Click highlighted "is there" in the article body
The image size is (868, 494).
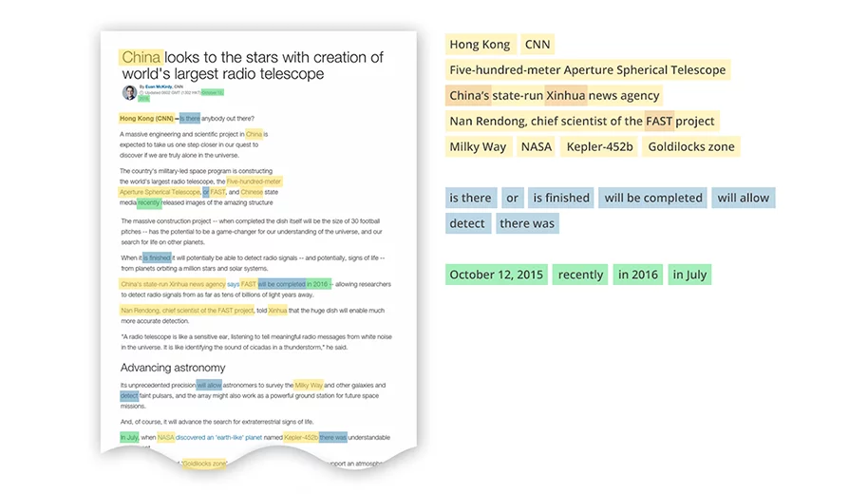coord(190,119)
